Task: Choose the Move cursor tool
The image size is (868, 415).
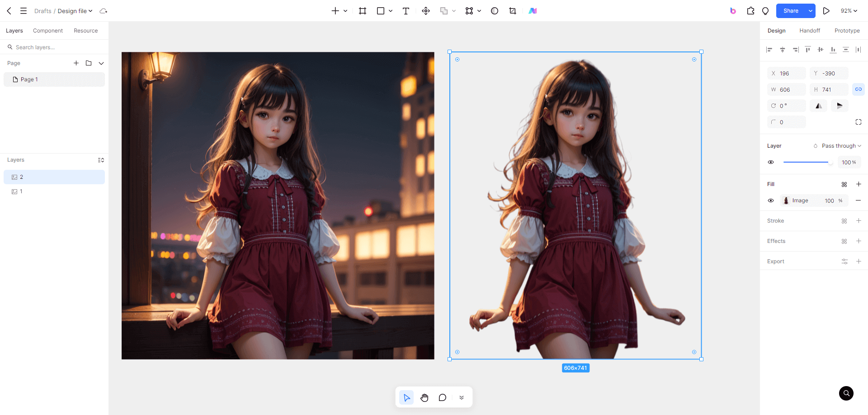Action: point(406,397)
